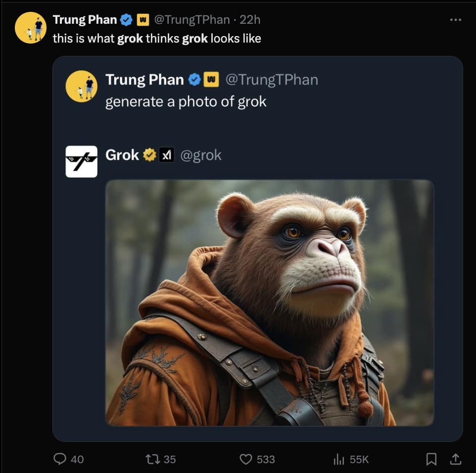Like the post with the heart icon
Viewport: 476px width, 473px height.
246,459
